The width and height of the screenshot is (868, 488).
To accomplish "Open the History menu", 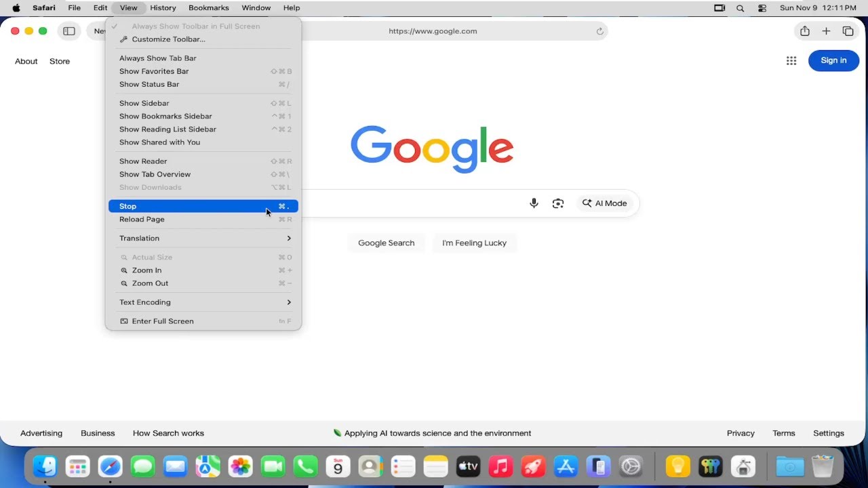I will [x=163, y=8].
